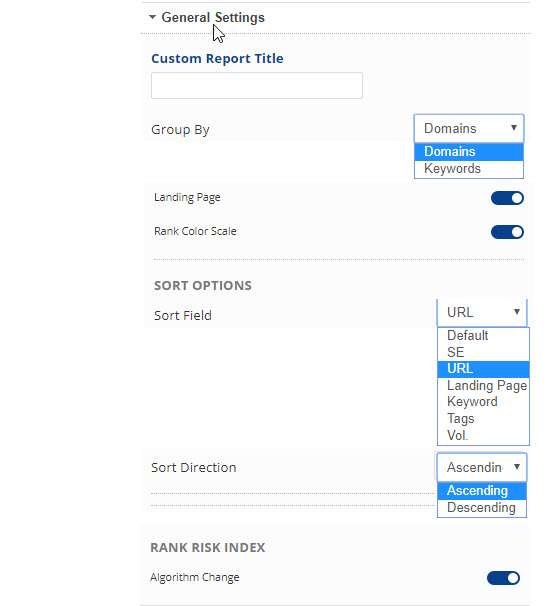Open the Group By Domains dropdown
Image resolution: width=547 pixels, height=606 pixels.
[469, 128]
